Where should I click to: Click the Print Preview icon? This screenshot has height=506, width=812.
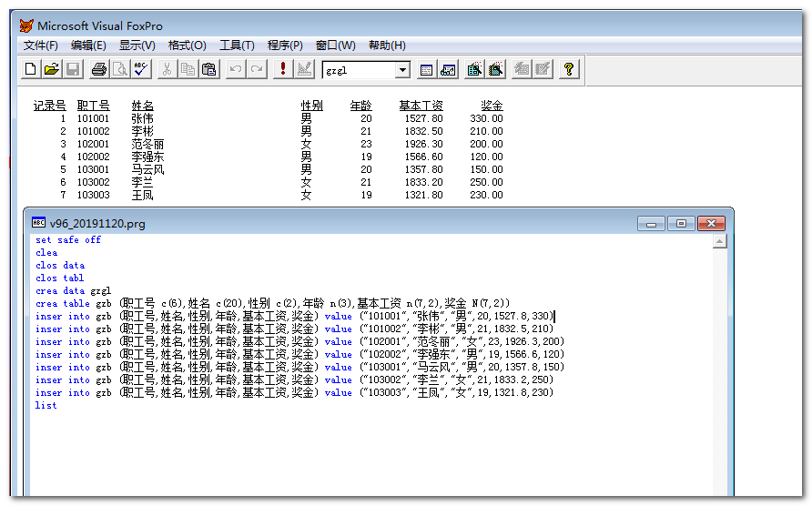[x=120, y=69]
